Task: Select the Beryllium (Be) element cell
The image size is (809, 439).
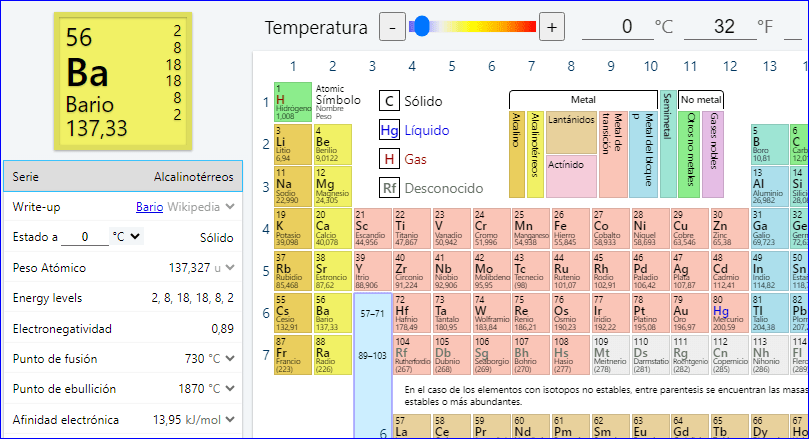Action: pos(333,144)
